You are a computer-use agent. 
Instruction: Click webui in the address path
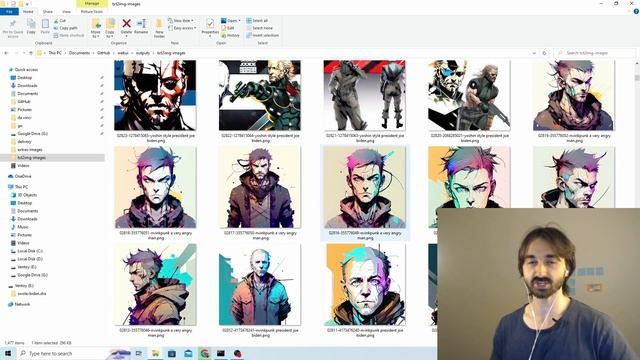[x=122, y=53]
